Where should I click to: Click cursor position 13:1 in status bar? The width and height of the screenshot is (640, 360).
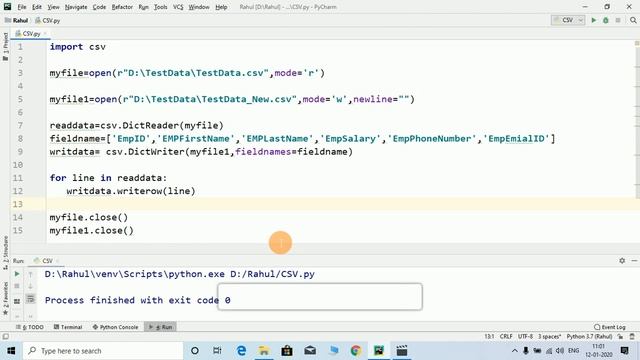[x=489, y=337]
